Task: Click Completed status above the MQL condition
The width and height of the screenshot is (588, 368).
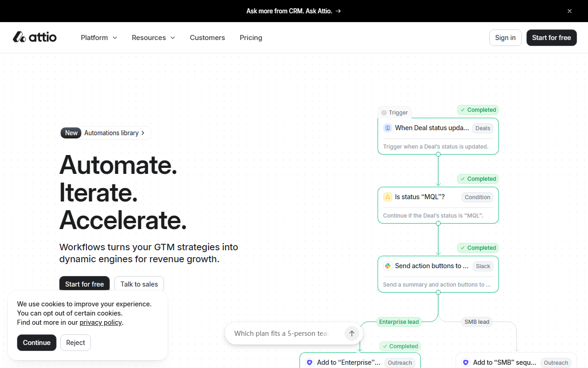Action: click(478, 179)
